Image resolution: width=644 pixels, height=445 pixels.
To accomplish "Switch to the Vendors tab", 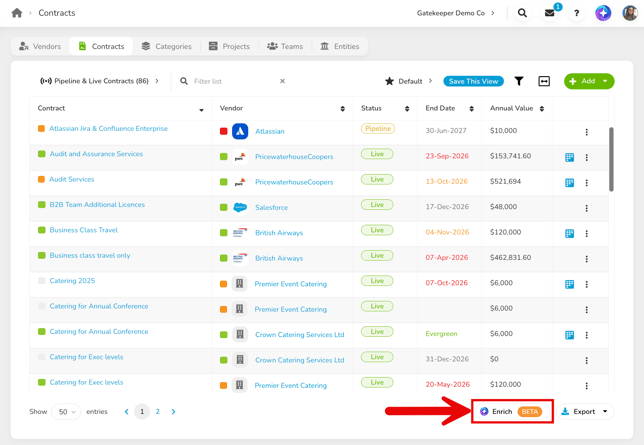I will 40,46.
